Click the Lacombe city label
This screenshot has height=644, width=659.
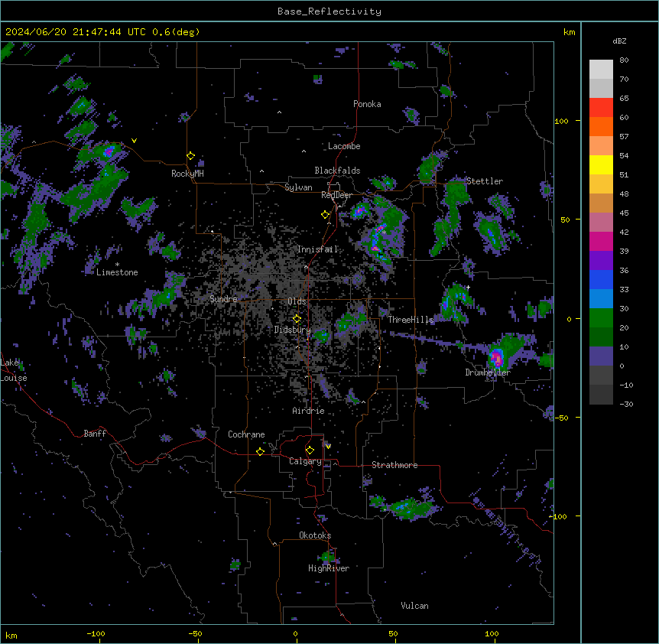tap(344, 146)
